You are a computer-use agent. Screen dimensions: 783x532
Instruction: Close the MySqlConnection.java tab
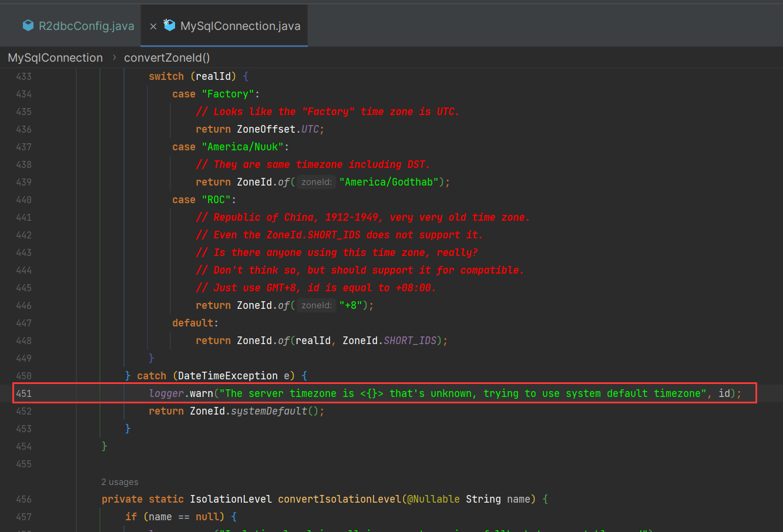pos(153,26)
